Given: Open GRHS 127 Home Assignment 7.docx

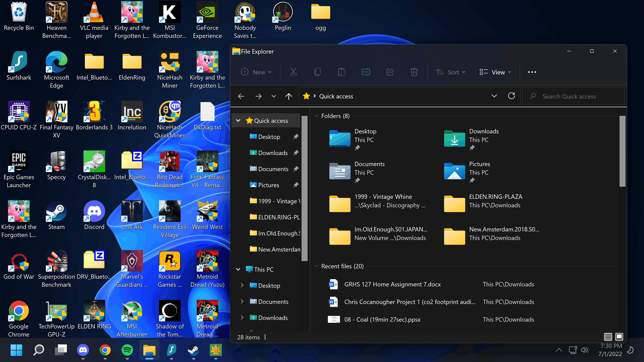Looking at the screenshot, I should coord(392,284).
